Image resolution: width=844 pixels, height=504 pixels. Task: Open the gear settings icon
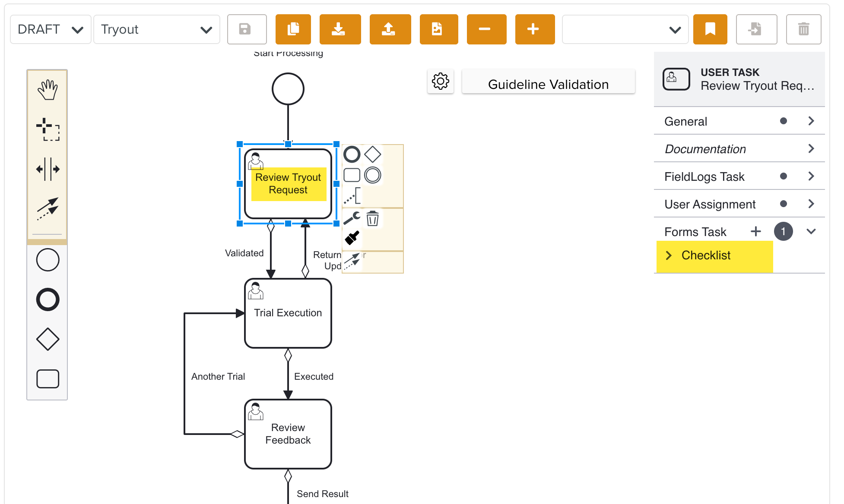tap(440, 81)
